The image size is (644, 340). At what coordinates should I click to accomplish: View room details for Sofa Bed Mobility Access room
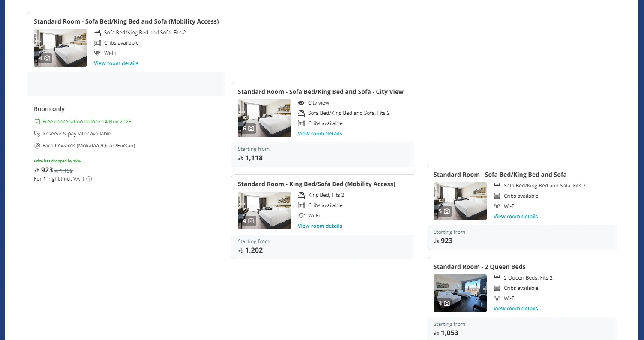[116, 63]
